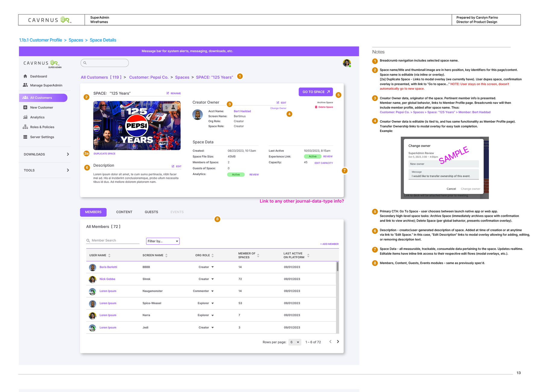The image size is (542, 392).
Task: Click the Member Search input field
Action: (113, 241)
